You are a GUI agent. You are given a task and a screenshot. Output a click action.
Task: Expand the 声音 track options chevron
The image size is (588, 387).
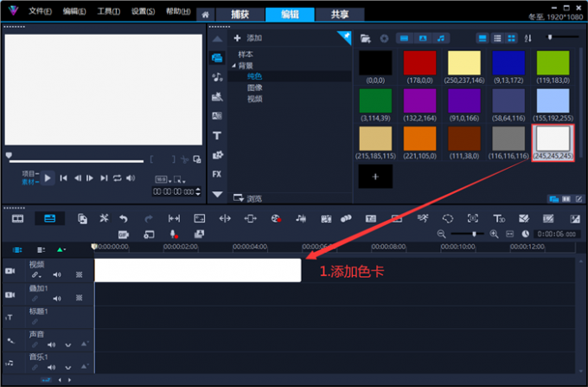(67, 344)
